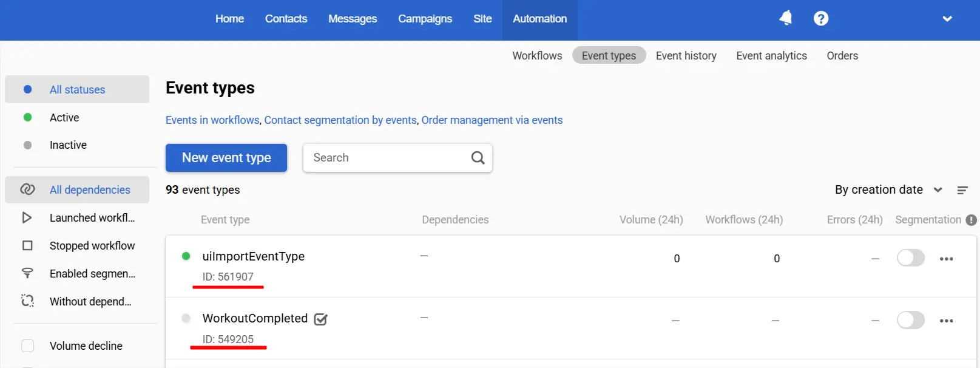Screen dimensions: 980x368
Task: Open more options for uiImportEventType
Action: 946,259
